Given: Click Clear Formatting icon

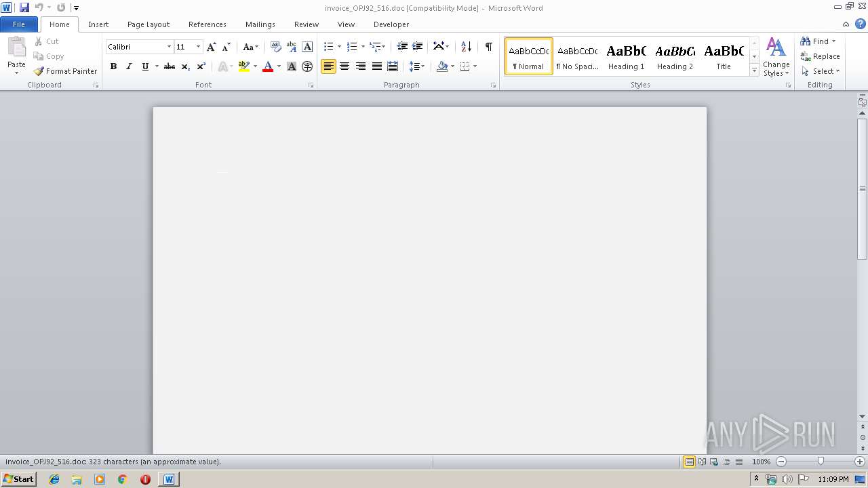Looking at the screenshot, I should (275, 47).
